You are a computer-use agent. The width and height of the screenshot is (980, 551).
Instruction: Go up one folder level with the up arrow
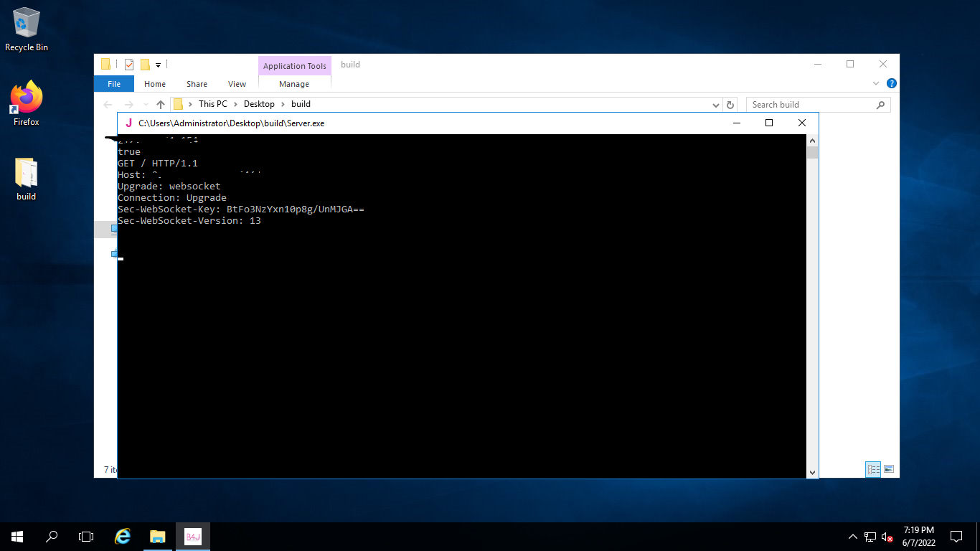coord(161,105)
